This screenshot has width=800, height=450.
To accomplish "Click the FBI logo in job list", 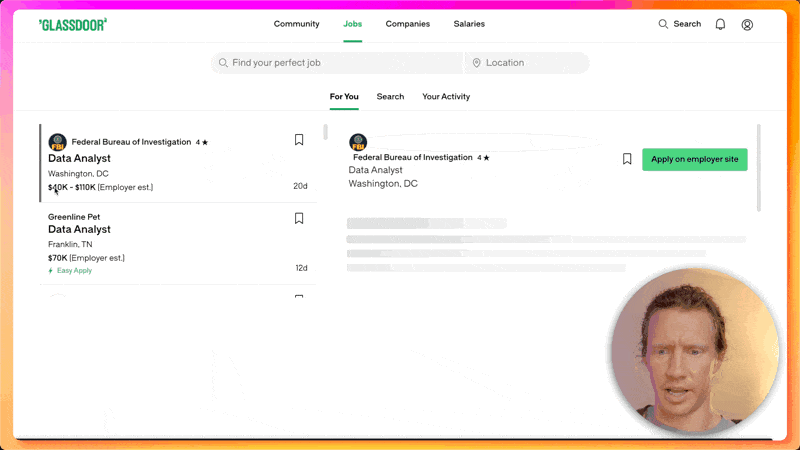I will tap(57, 142).
